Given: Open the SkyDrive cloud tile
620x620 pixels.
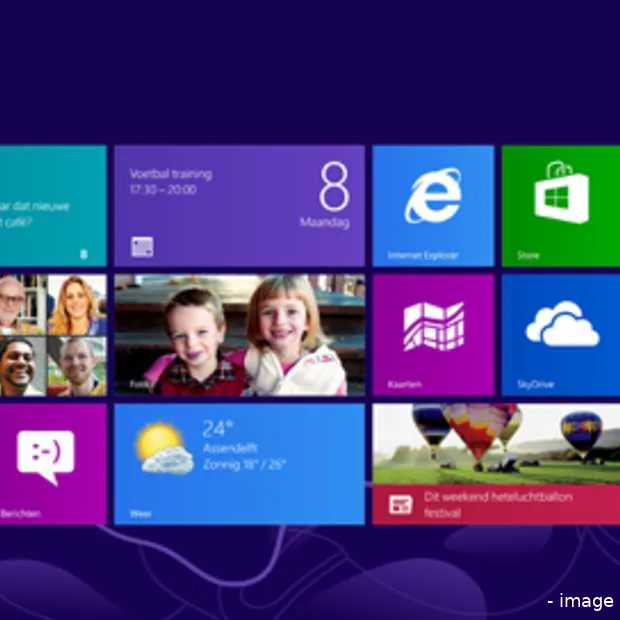Looking at the screenshot, I should pos(561,335).
